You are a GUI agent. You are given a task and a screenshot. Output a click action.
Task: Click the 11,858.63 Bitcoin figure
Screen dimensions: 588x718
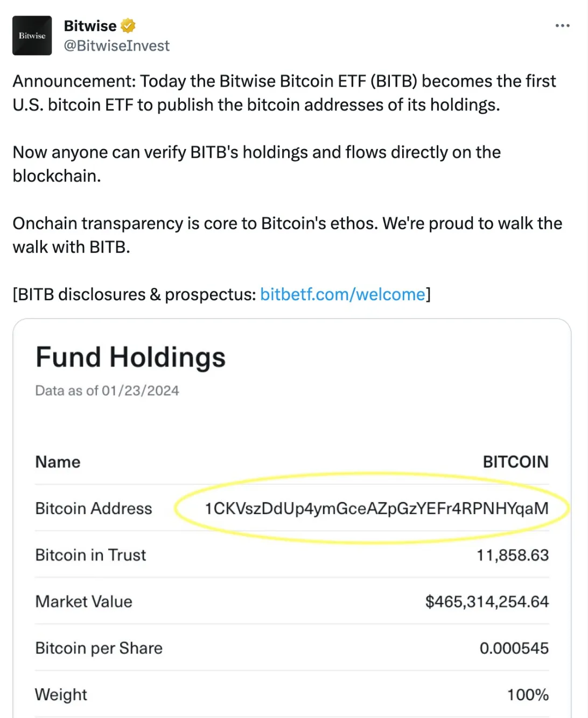(x=513, y=555)
